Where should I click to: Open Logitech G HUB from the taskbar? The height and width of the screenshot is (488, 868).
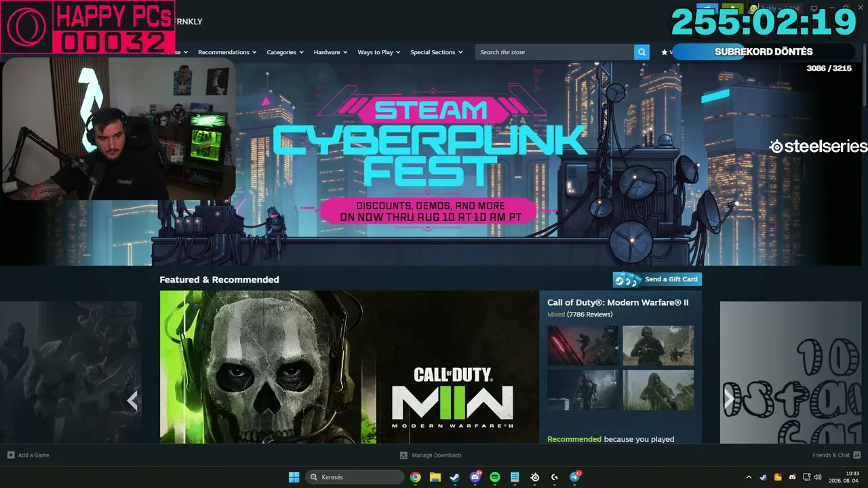point(555,477)
